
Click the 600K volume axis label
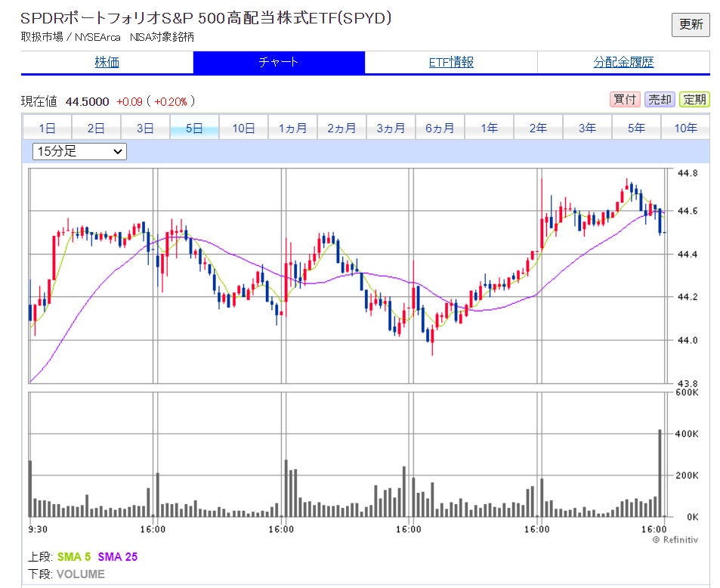(687, 392)
